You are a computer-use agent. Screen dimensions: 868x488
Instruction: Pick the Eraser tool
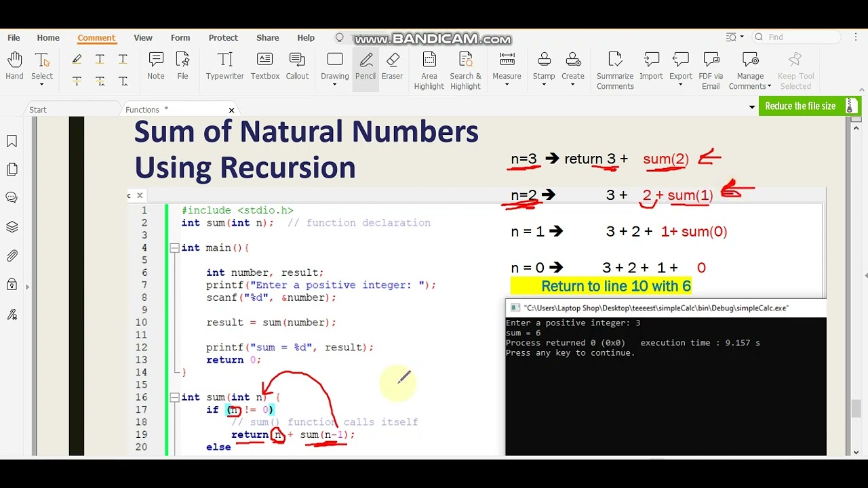(x=392, y=66)
